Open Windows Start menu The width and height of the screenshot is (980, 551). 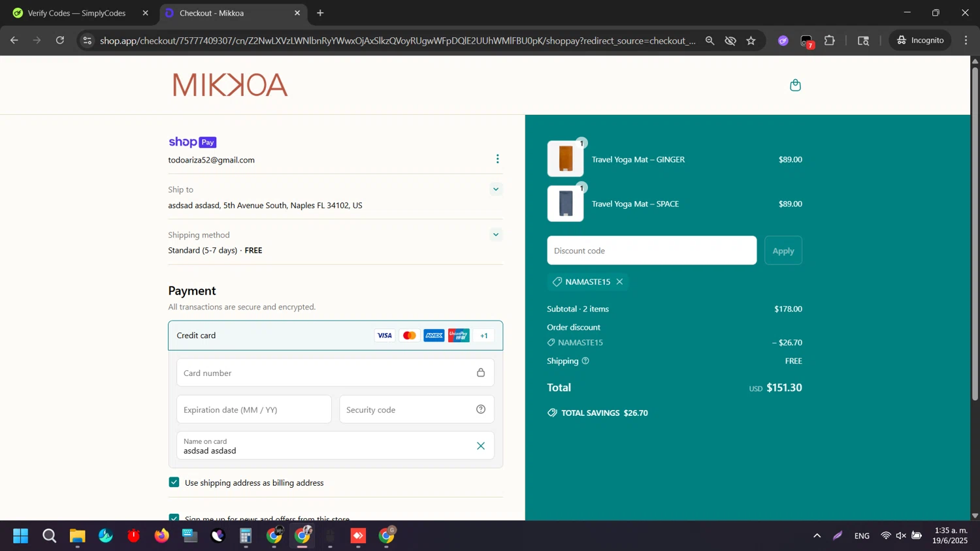[21, 536]
